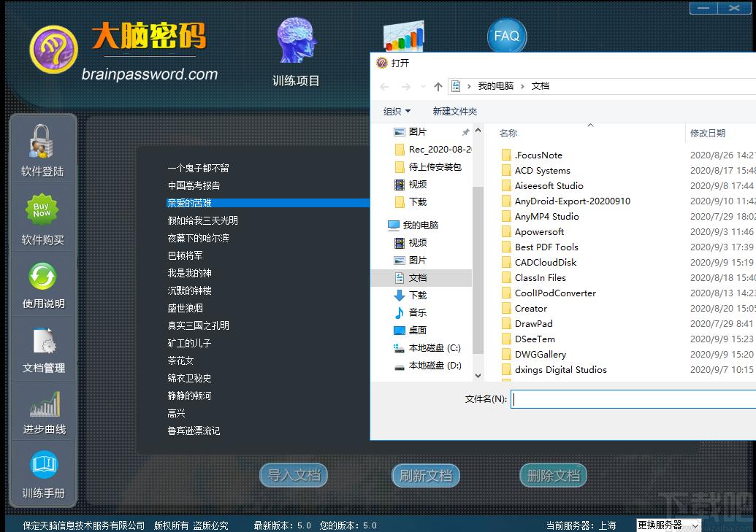The image size is (756, 532).
Task: Select the Best PDF Tools folder
Action: (546, 247)
